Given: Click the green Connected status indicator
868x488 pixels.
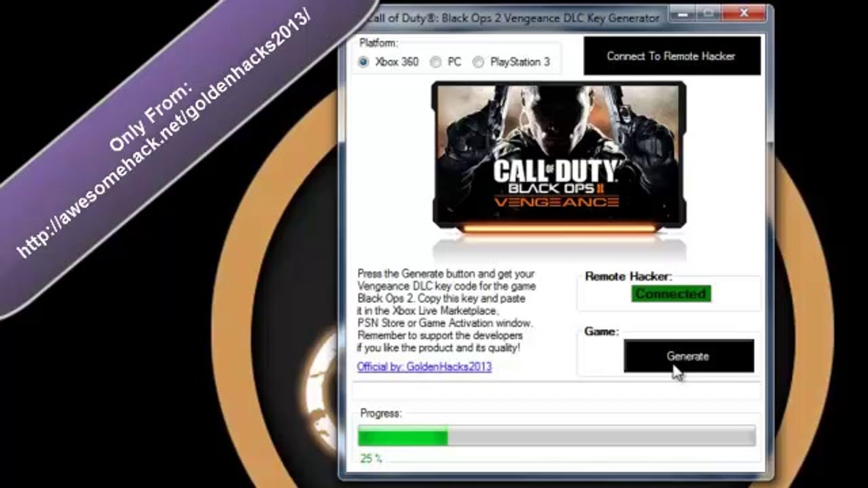Looking at the screenshot, I should [x=671, y=294].
